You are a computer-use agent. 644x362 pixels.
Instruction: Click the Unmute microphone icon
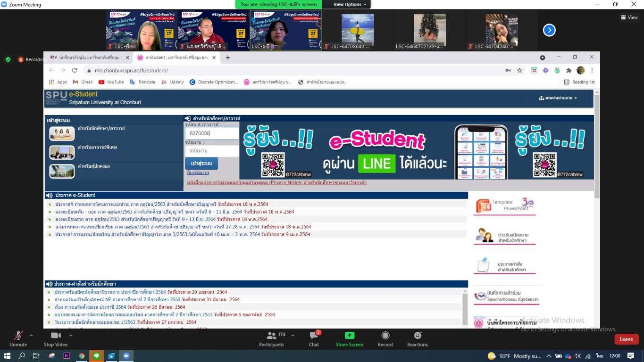18,336
